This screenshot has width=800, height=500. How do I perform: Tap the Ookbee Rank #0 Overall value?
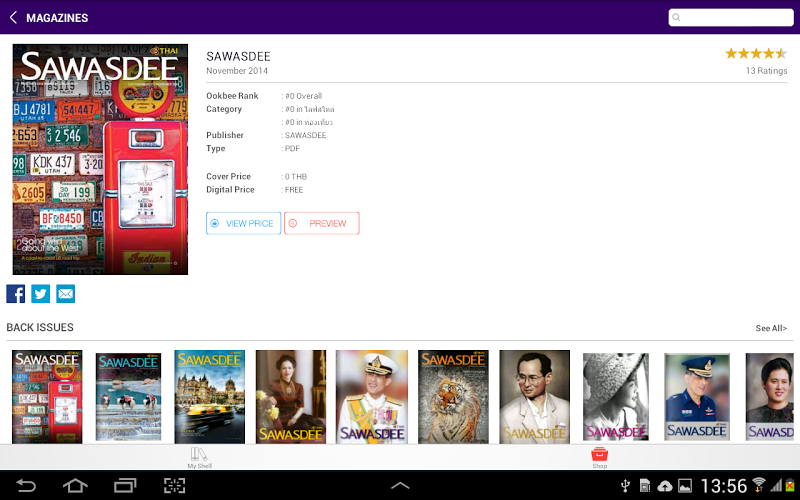[304, 96]
